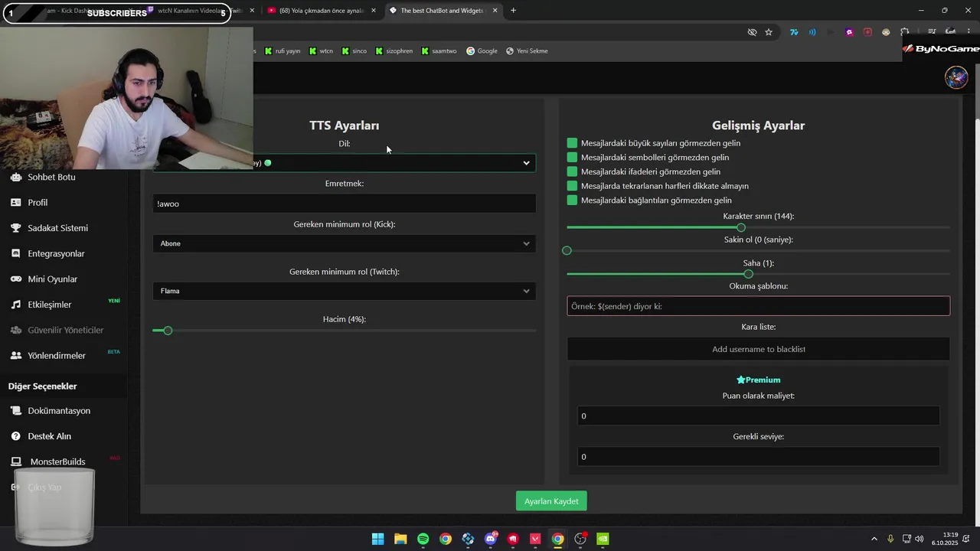Click the Dokümantasyon book icon

15,411
